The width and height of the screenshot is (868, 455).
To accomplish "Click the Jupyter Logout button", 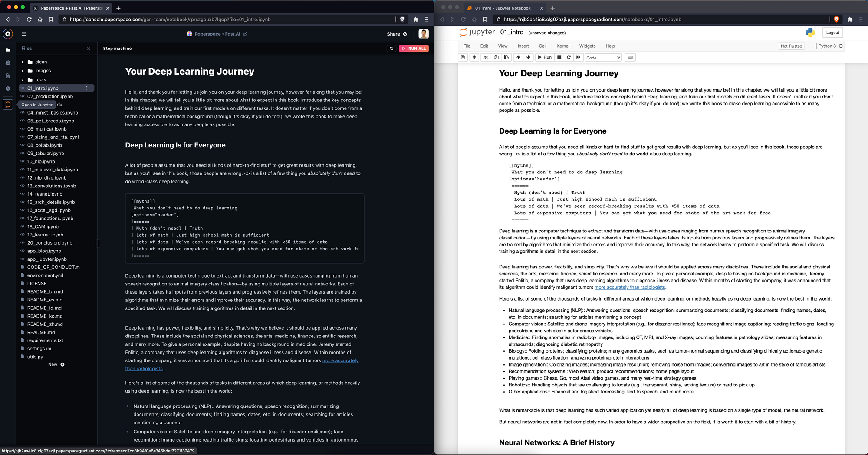I will 832,33.
